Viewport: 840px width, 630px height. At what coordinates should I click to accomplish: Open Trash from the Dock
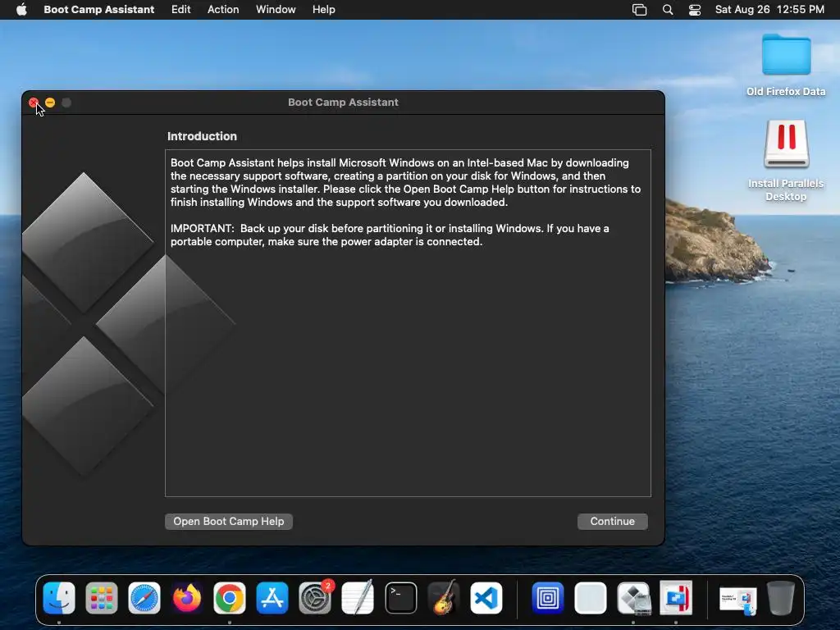coord(781,598)
